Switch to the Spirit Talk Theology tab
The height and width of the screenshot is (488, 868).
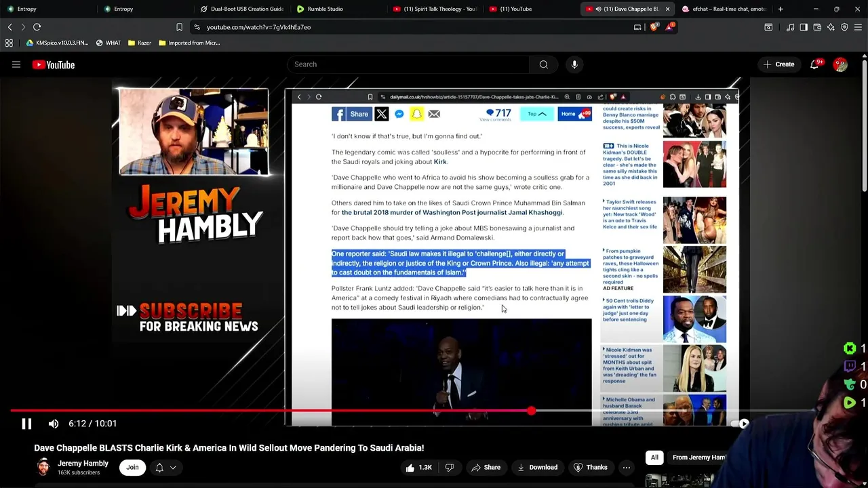[436, 9]
